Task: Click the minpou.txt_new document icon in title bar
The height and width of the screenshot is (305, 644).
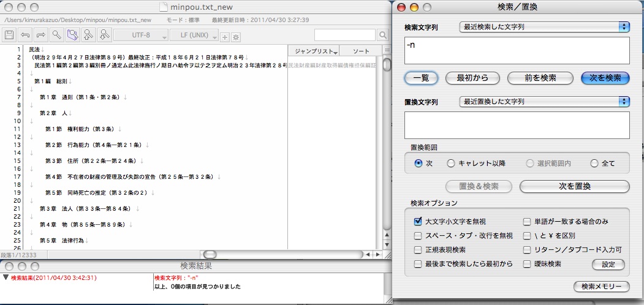Action: click(164, 7)
